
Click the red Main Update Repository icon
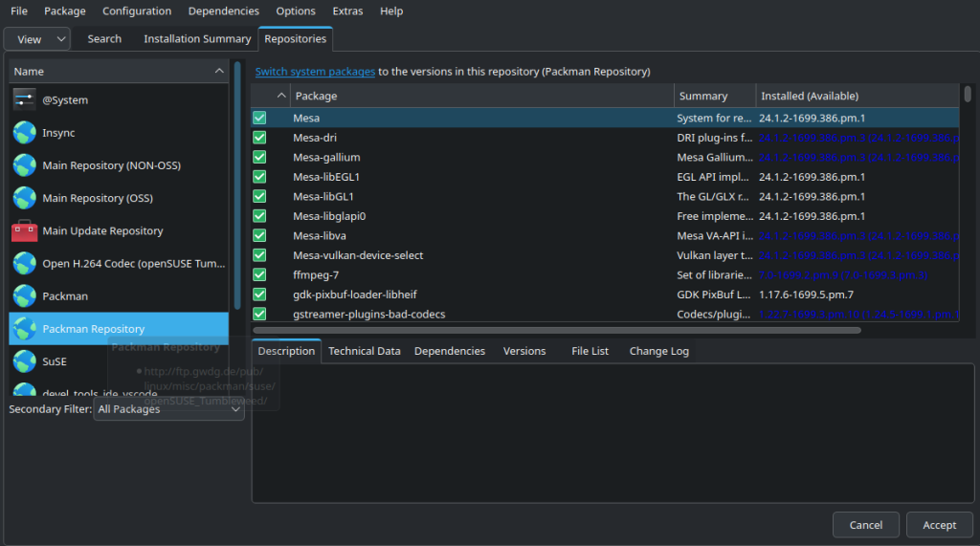point(24,230)
